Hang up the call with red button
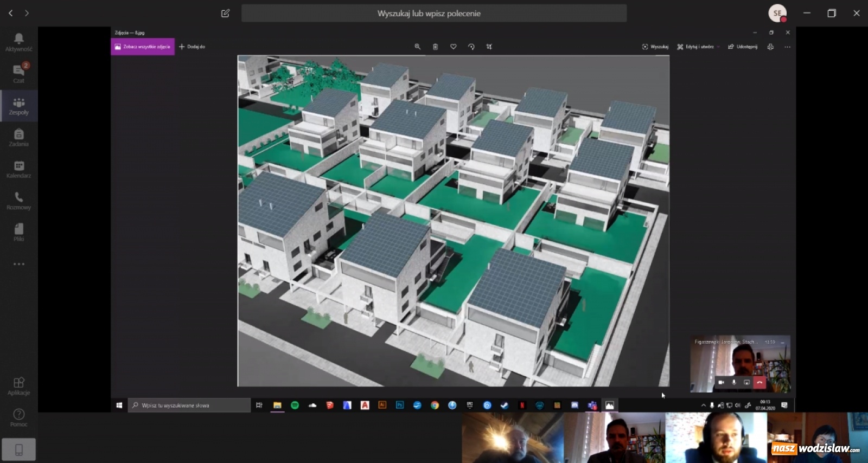 tap(759, 382)
